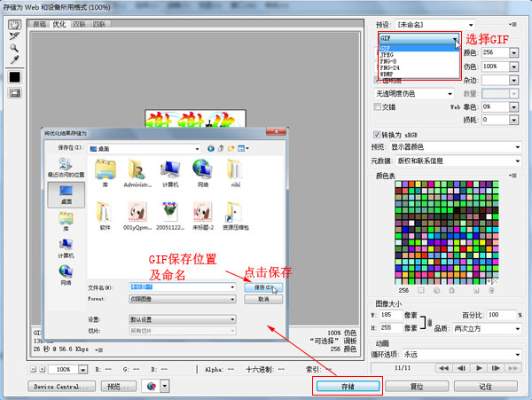Open the 预设 dropdown
The width and height of the screenshot is (532, 400).
pos(434,25)
